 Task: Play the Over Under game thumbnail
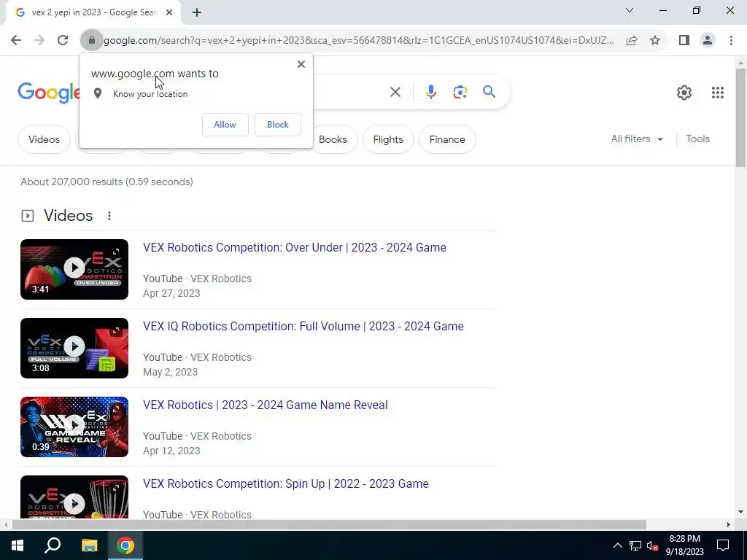(x=74, y=269)
